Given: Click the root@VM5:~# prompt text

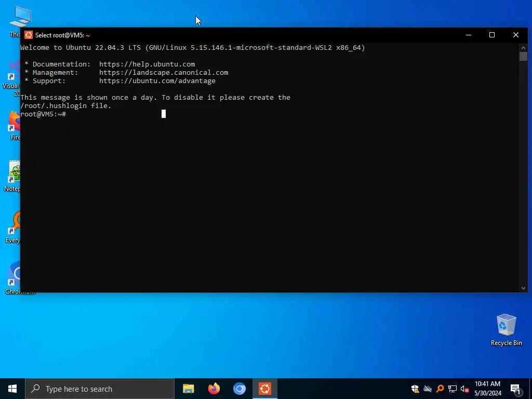Looking at the screenshot, I should coord(43,114).
